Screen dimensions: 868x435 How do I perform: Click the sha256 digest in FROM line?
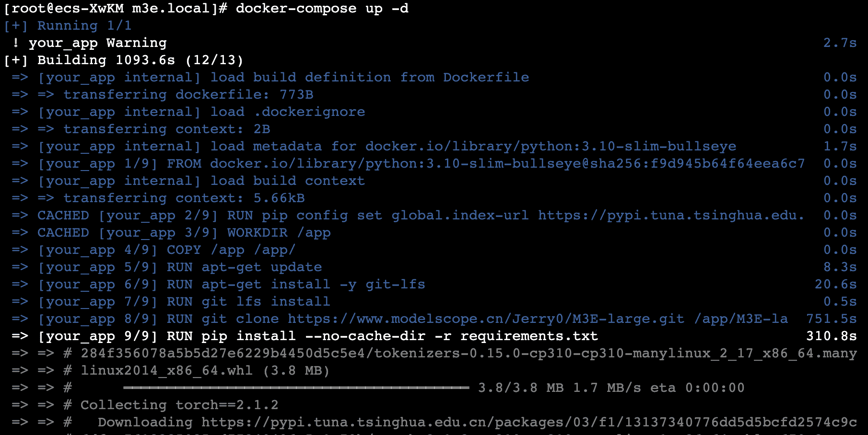coord(697,164)
